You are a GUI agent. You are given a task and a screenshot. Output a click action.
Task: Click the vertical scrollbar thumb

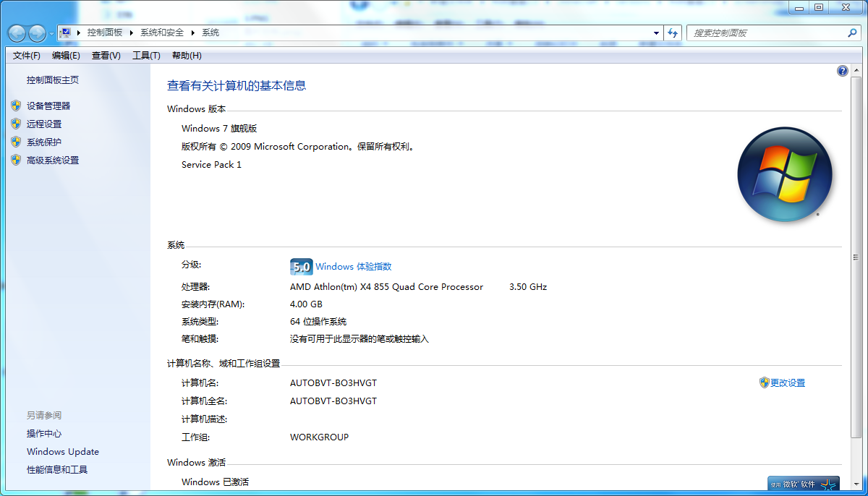tap(855, 256)
